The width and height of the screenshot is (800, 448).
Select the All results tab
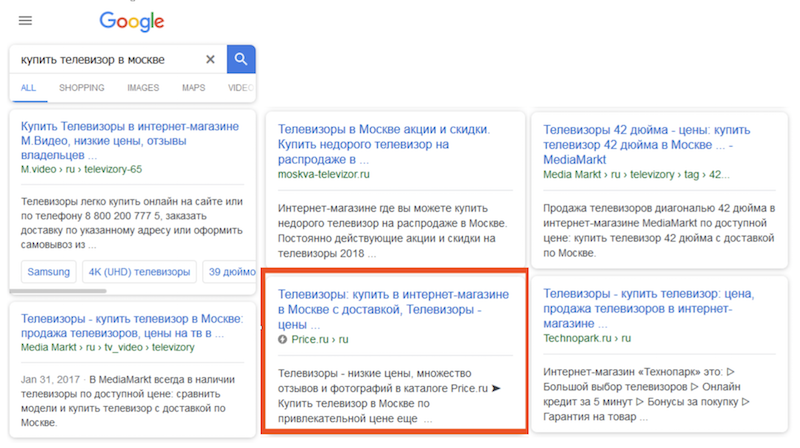coord(28,88)
